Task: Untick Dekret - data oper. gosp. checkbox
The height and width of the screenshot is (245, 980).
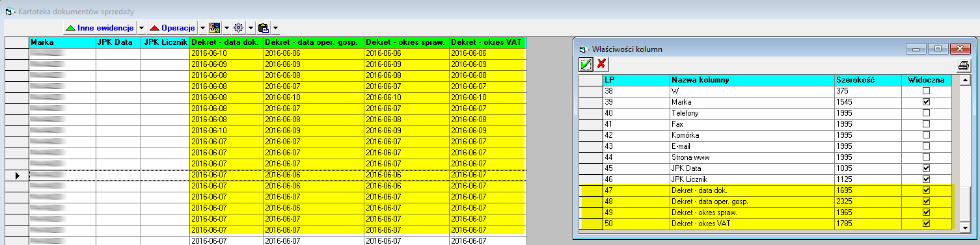Action: tap(926, 201)
